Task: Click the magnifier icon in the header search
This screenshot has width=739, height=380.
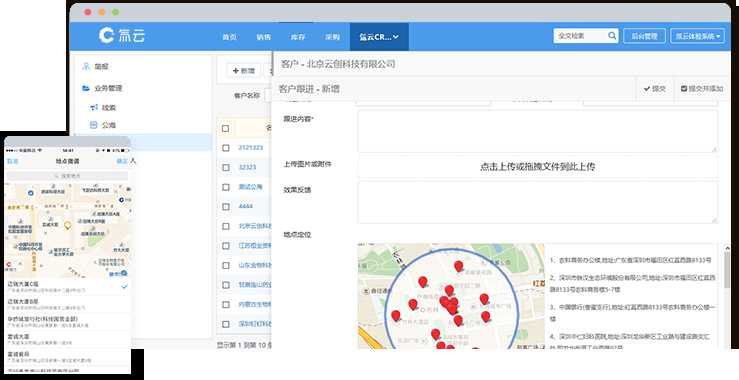Action: 612,36
